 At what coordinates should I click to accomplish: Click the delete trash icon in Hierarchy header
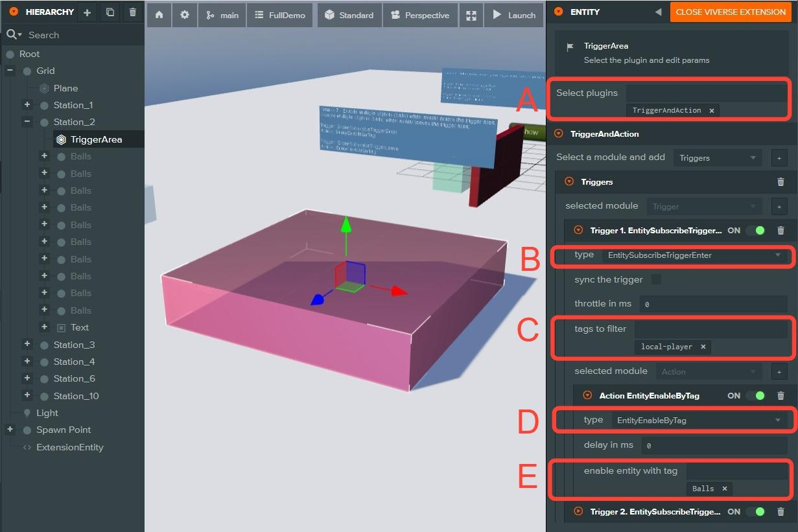pos(132,12)
